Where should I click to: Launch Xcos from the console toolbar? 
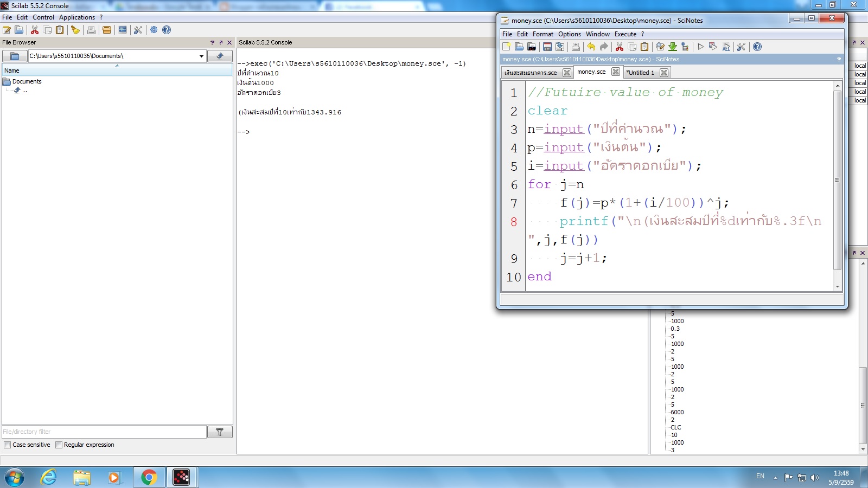pyautogui.click(x=123, y=30)
